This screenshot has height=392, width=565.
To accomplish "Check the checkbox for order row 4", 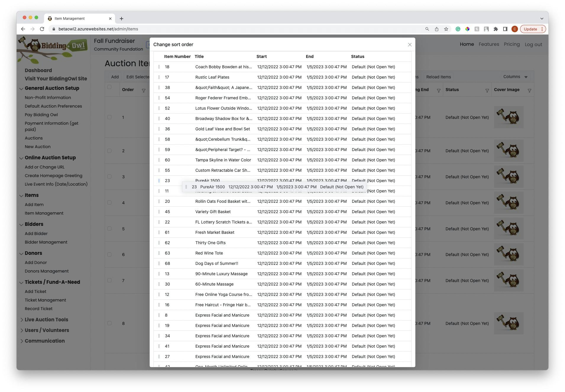I will 109,203.
